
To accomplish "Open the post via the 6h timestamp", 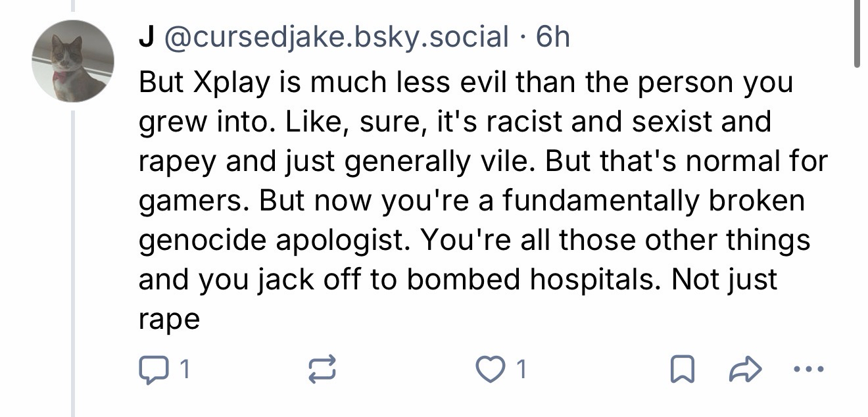I will click(x=553, y=37).
